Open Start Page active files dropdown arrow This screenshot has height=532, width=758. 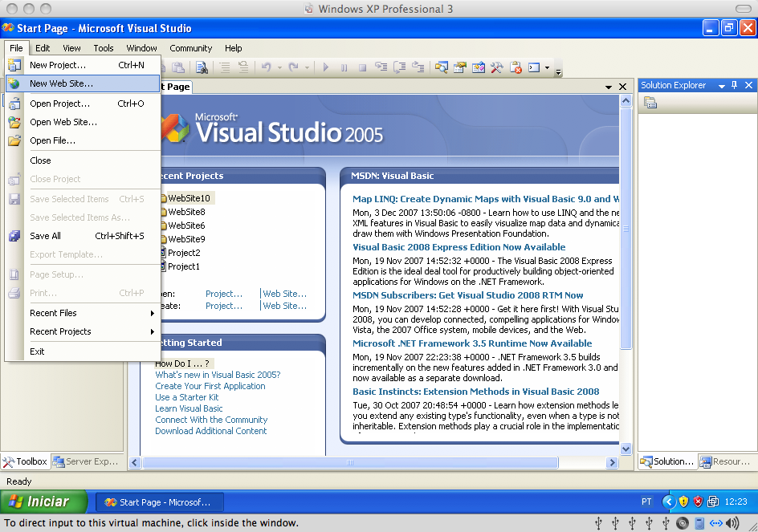608,87
